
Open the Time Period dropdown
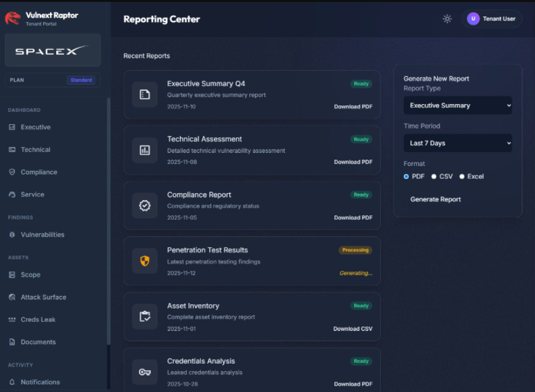coord(457,143)
